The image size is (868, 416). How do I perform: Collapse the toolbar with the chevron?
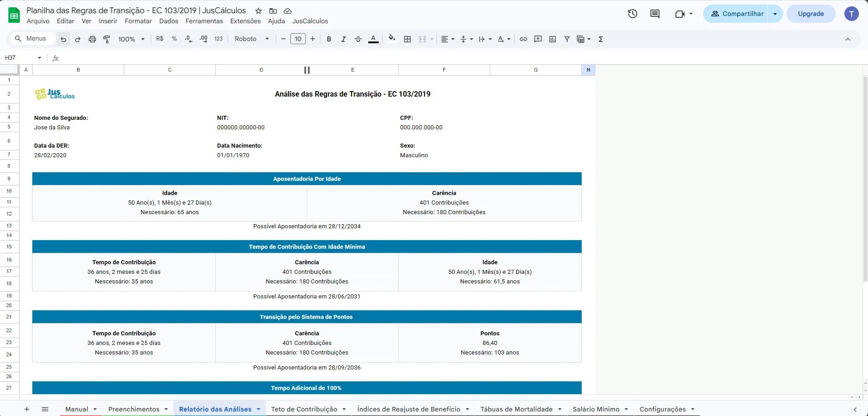tap(848, 39)
